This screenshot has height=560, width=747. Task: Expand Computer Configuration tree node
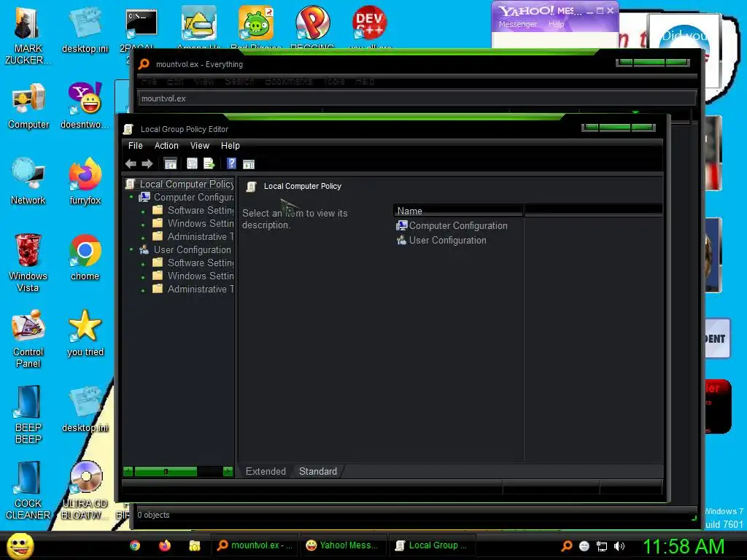[x=131, y=197]
